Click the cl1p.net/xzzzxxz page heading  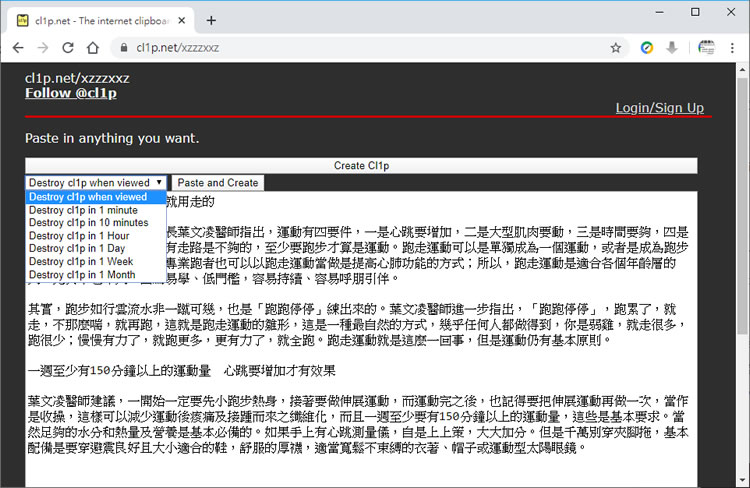click(x=77, y=78)
